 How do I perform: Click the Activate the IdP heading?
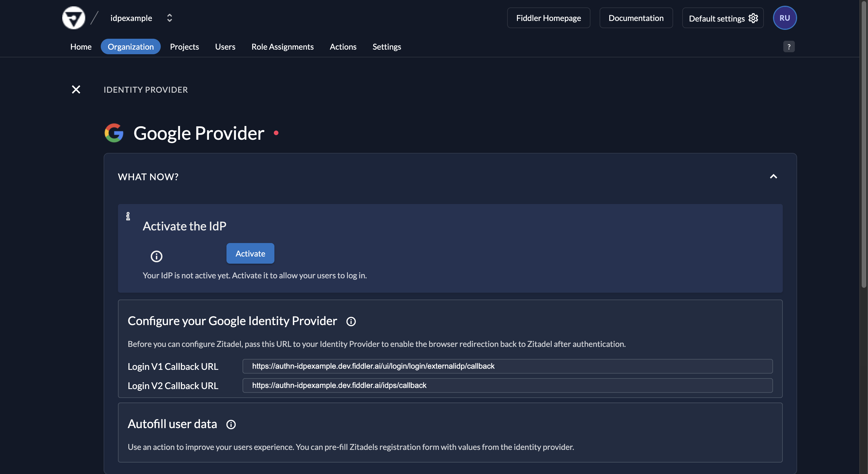184,226
